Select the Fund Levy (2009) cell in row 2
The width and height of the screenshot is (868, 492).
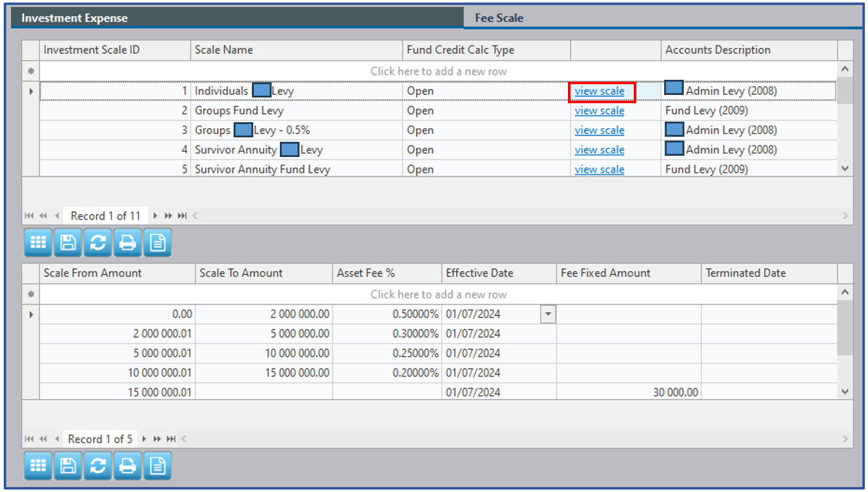pos(749,111)
